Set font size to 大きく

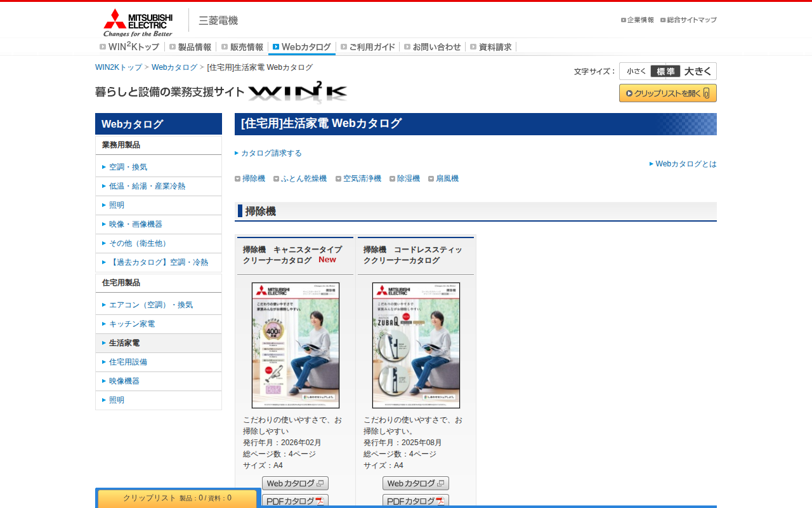(x=698, y=71)
